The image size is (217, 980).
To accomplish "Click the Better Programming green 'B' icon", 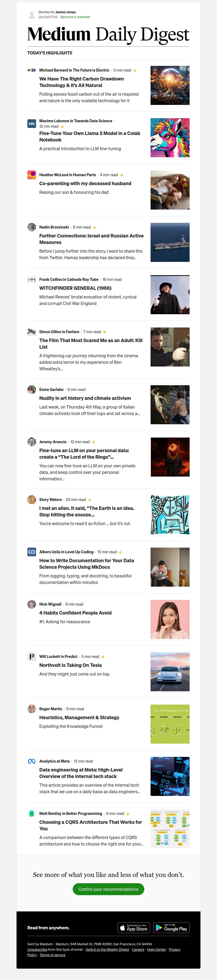I will [31, 814].
